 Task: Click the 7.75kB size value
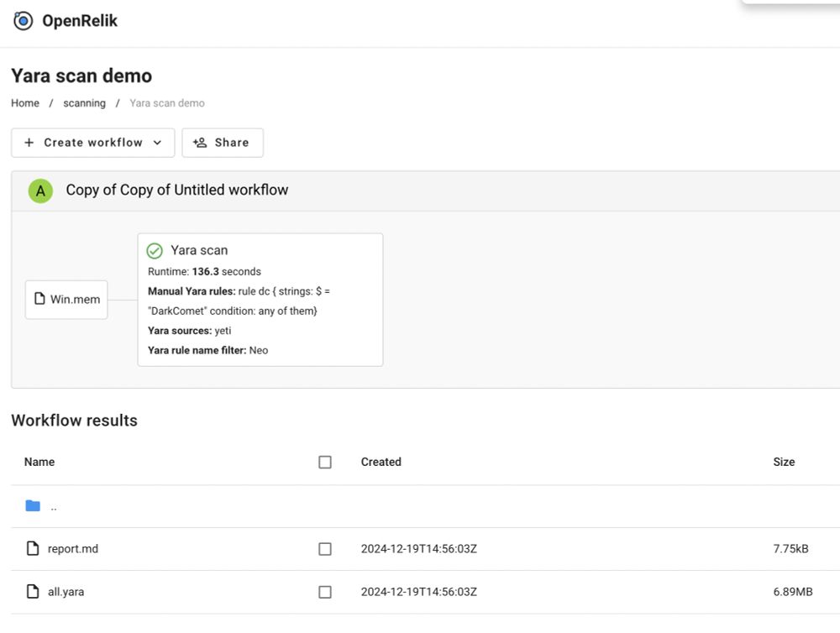790,549
